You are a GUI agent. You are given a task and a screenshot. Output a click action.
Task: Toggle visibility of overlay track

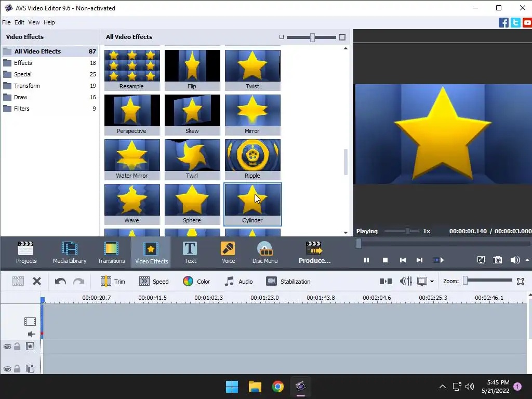coord(7,369)
